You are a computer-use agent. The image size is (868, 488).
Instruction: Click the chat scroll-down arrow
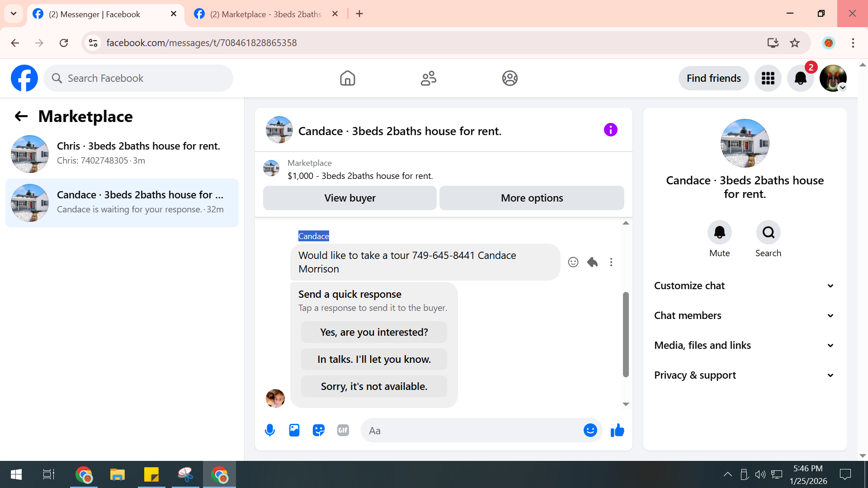click(626, 404)
